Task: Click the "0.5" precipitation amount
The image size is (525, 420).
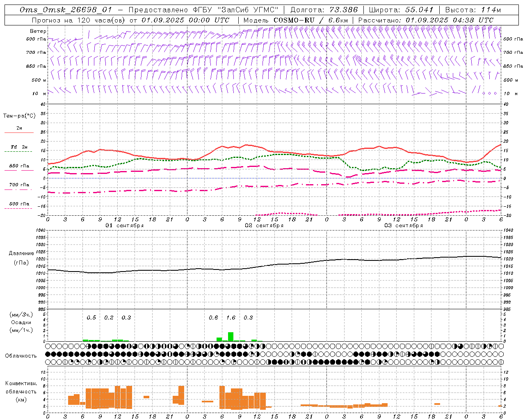Action: click(91, 317)
